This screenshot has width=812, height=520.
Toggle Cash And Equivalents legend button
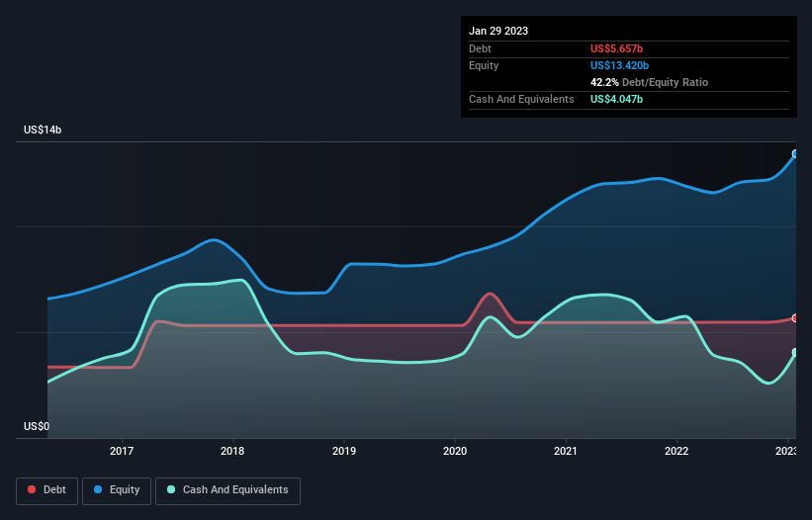coord(227,490)
